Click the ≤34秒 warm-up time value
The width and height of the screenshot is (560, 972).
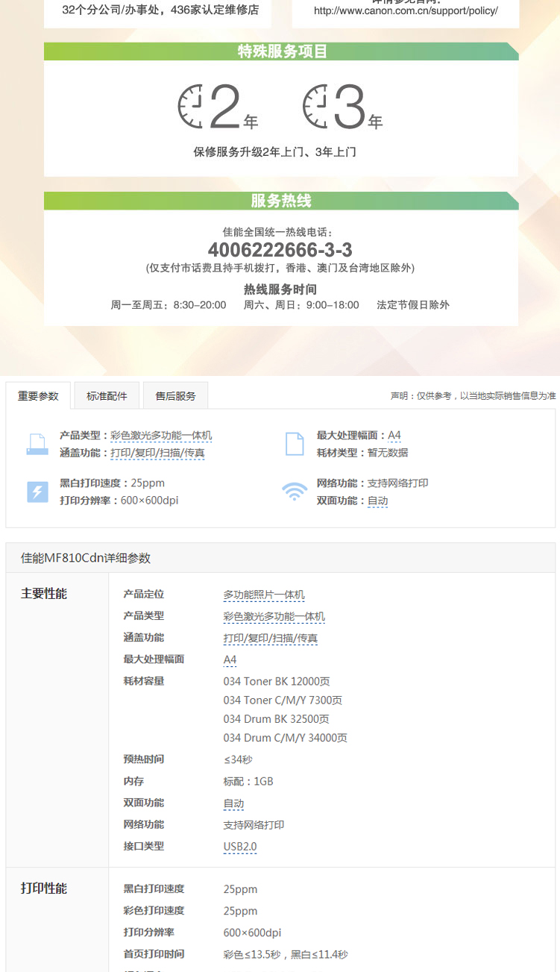coord(238,759)
